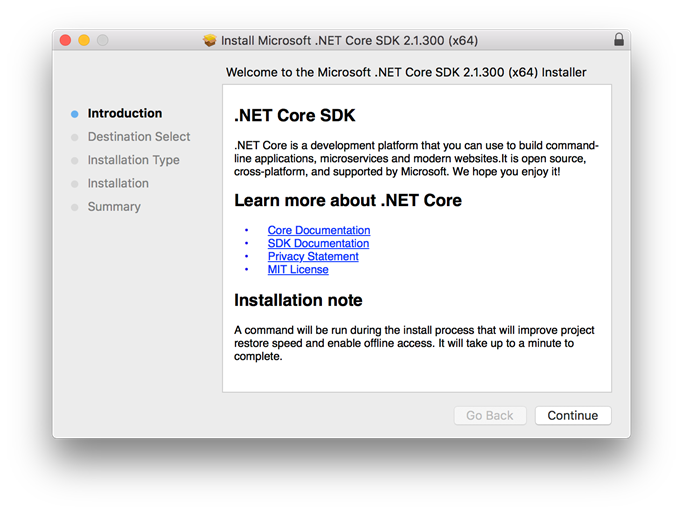Viewport: 683px width, 513px height.
Task: Click the paragraph describing .NET Core platform
Action: [416, 159]
